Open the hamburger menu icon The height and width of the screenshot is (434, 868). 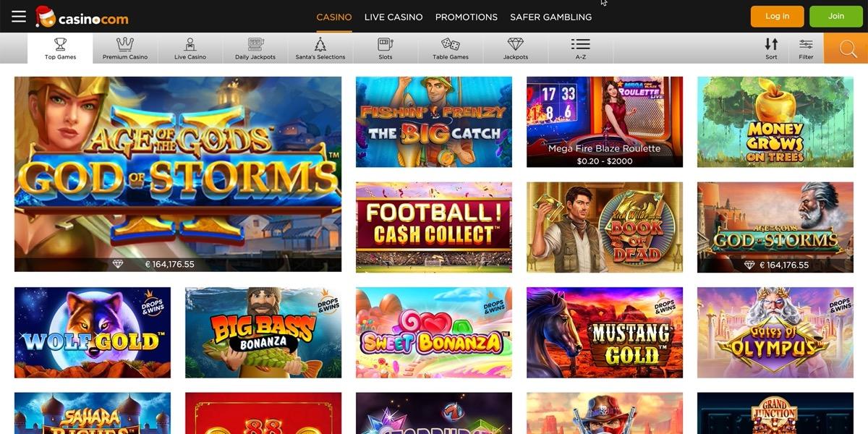19,16
